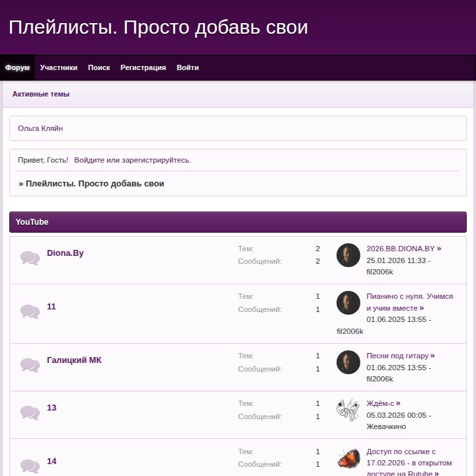Open the Diona.By forum
This screenshot has height=476, width=476.
(x=65, y=253)
